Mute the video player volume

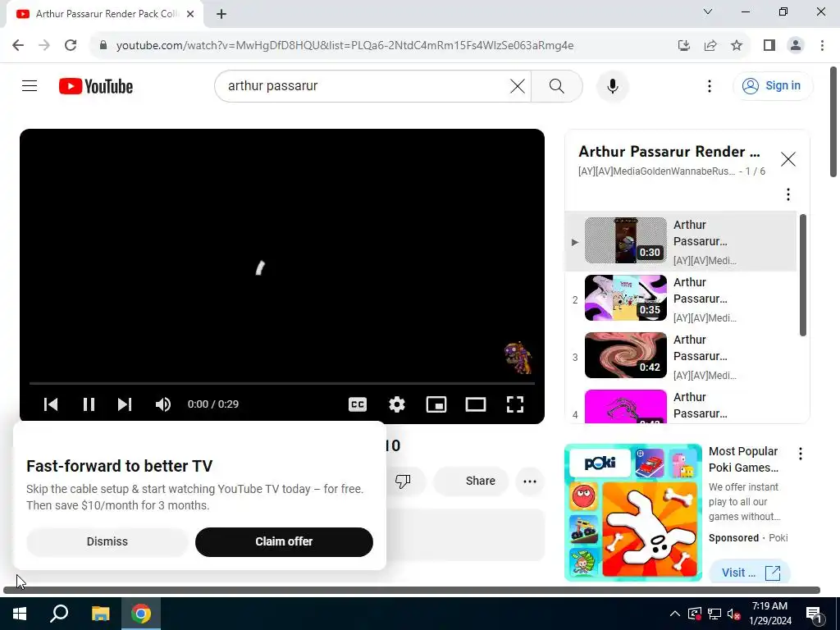click(x=163, y=404)
